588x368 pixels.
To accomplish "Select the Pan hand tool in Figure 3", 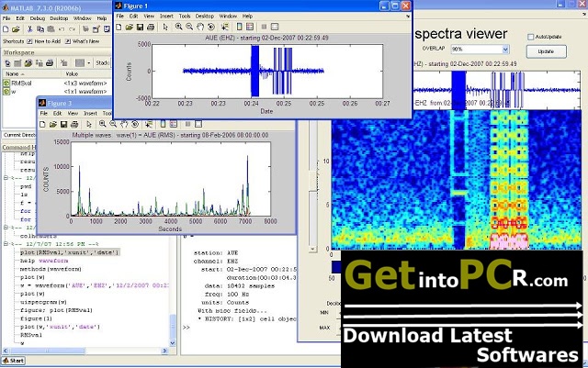I will click(124, 124).
